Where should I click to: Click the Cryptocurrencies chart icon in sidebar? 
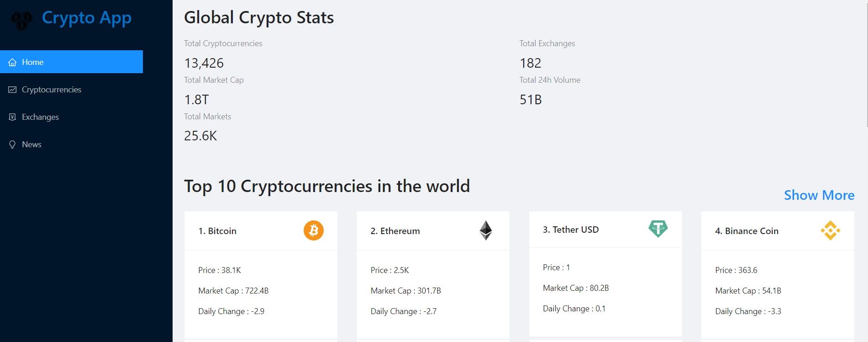(x=12, y=90)
